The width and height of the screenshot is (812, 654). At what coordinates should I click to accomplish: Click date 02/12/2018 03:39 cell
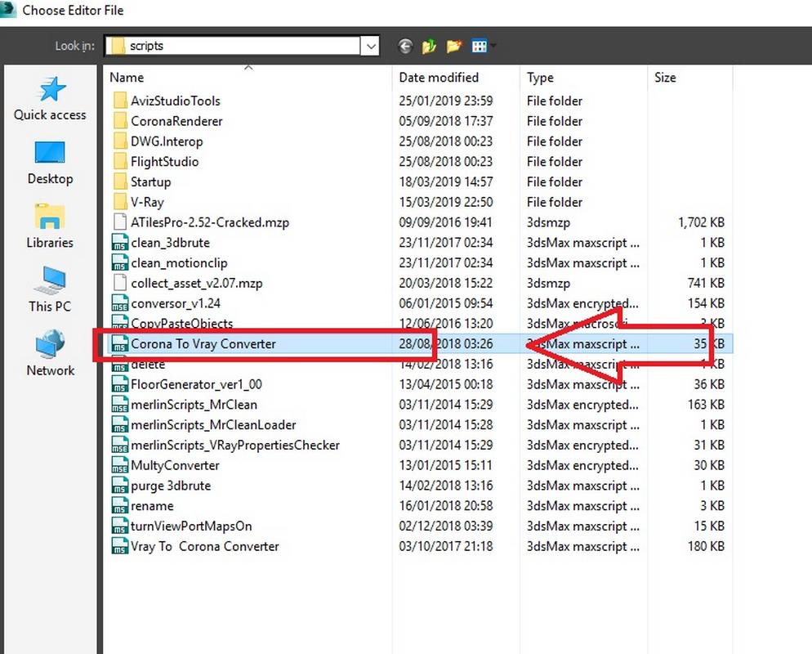pos(446,526)
